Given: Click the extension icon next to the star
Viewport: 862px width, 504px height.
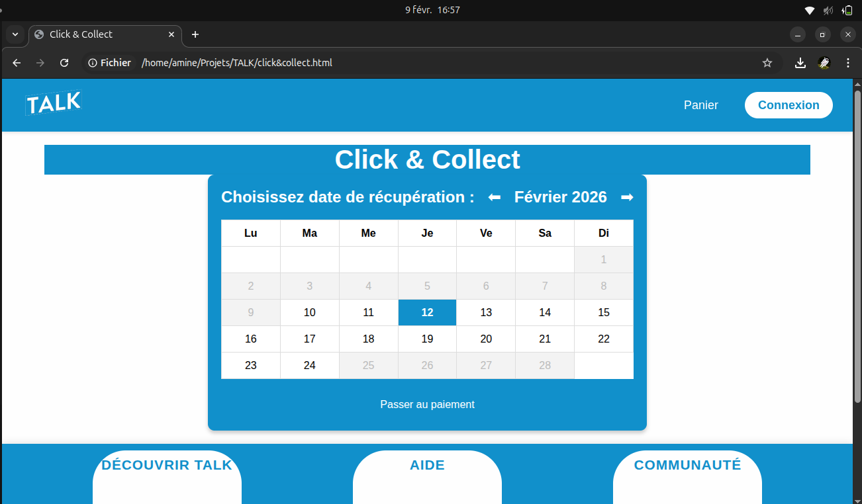Looking at the screenshot, I should pos(824,63).
